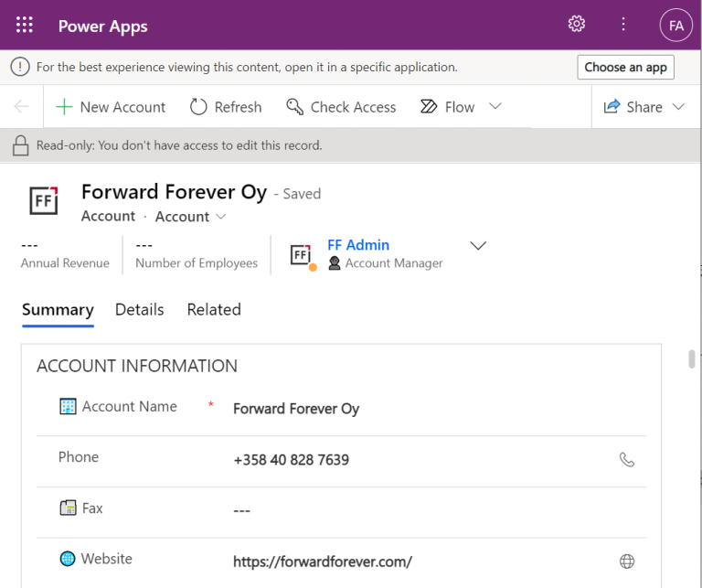The image size is (702, 588).
Task: Click the FA user avatar
Action: (675, 26)
